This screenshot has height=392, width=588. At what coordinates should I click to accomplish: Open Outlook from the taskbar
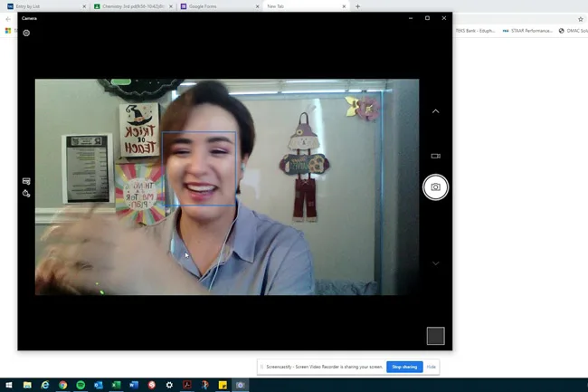(x=99, y=385)
